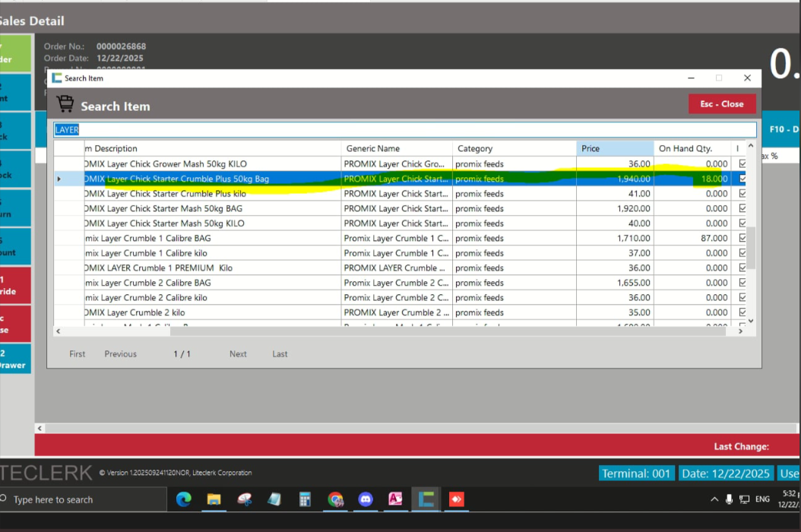Open Google Chrome from the taskbar

pyautogui.click(x=335, y=499)
